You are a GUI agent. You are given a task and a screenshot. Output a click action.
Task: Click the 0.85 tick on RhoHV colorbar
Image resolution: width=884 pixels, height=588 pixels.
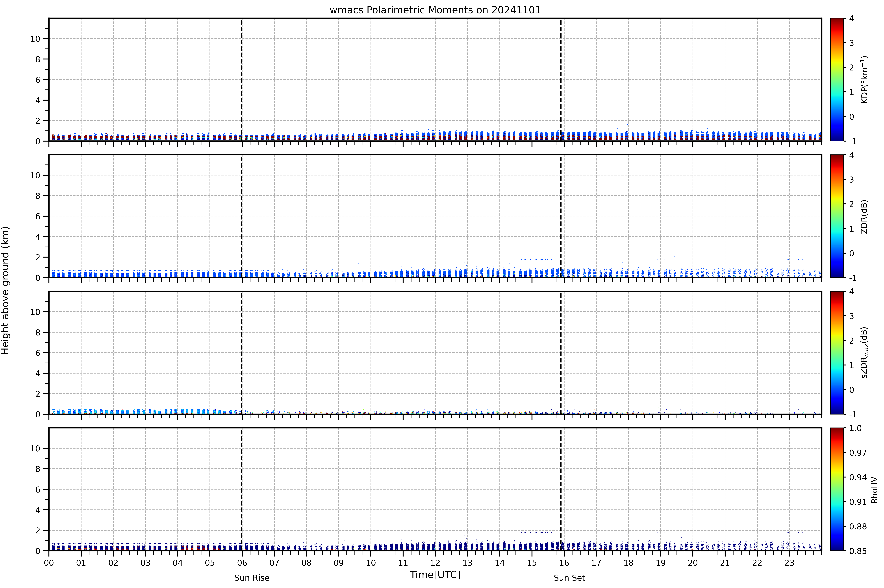(x=858, y=551)
